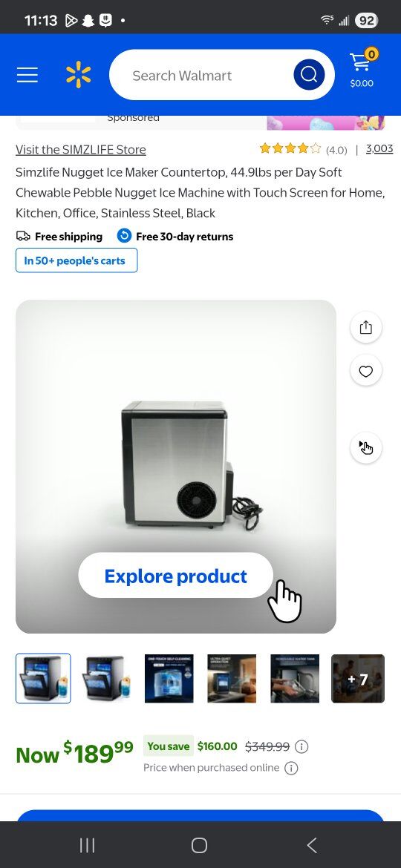Open the hamburger navigation menu
Image resolution: width=401 pixels, height=868 pixels.
click(27, 75)
